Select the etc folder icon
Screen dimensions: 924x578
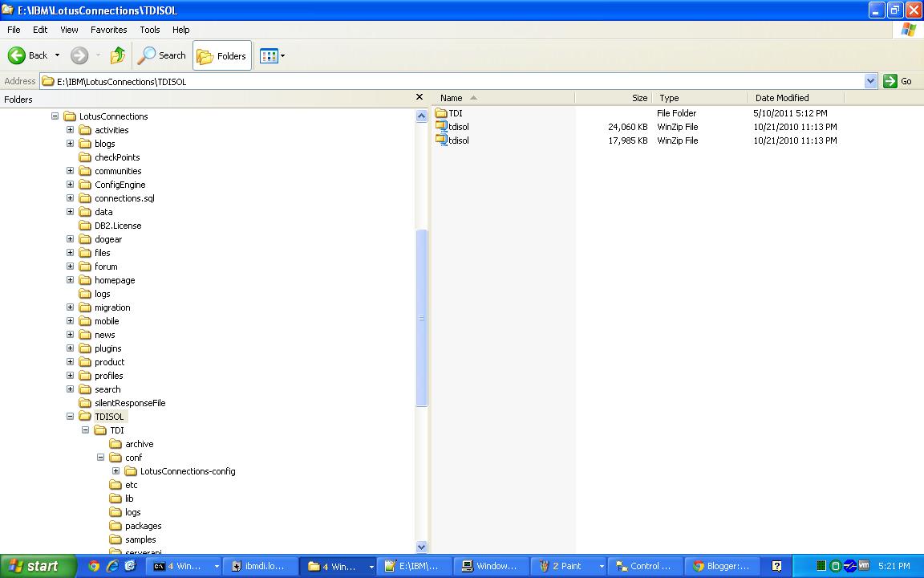pos(115,485)
